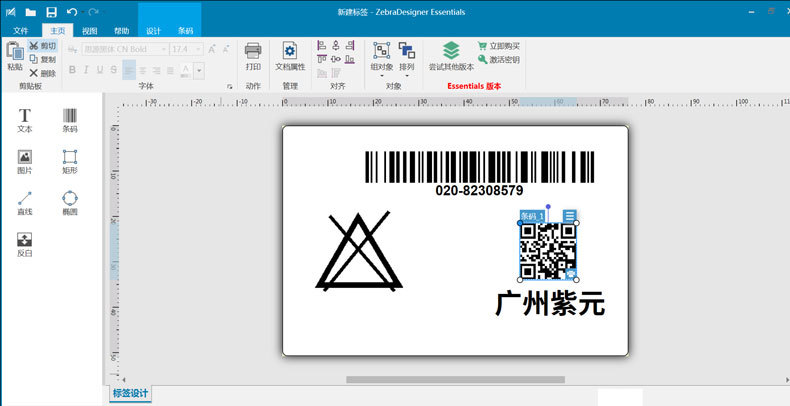Viewport: 790px width, 406px height.
Task: Increase font size with the larger A icon
Action: click(212, 49)
